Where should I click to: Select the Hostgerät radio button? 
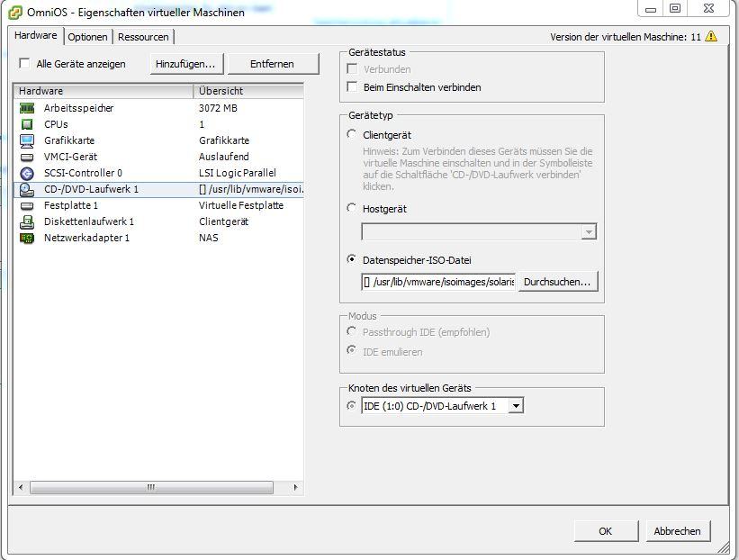pos(351,208)
